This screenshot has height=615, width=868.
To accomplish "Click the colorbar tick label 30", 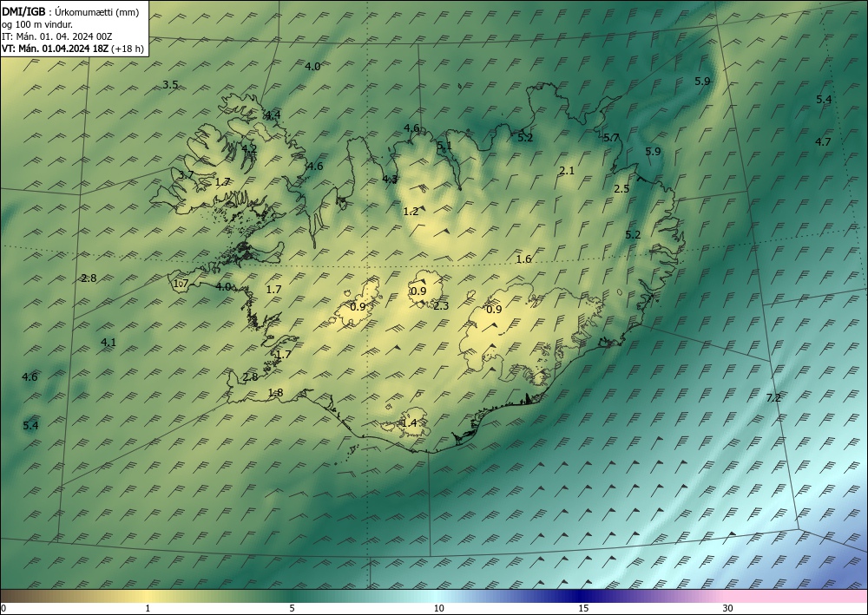I will [728, 609].
